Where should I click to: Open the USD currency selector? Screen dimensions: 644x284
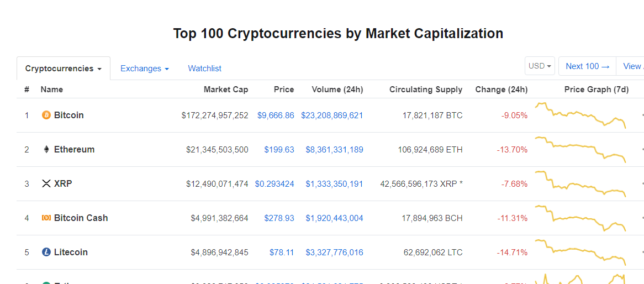540,66
